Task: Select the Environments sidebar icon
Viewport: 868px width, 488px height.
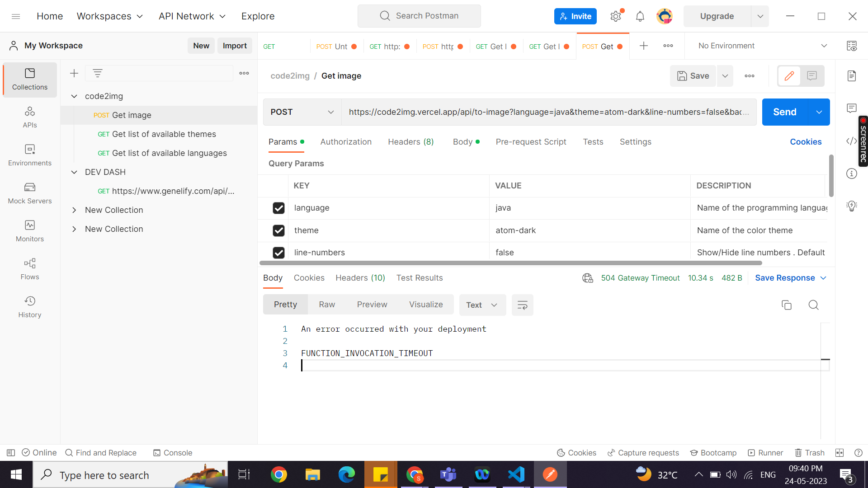Action: pyautogui.click(x=29, y=155)
